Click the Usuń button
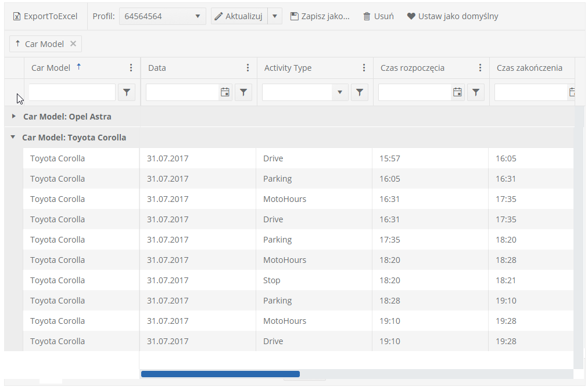 coord(378,16)
